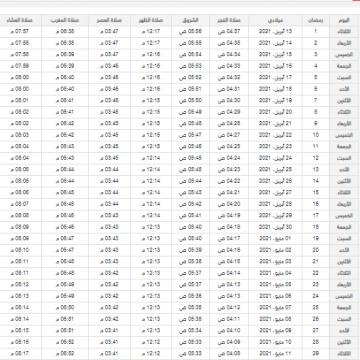
Task: Click the 05:56 sunrise time cell
Action: click(190, 32)
